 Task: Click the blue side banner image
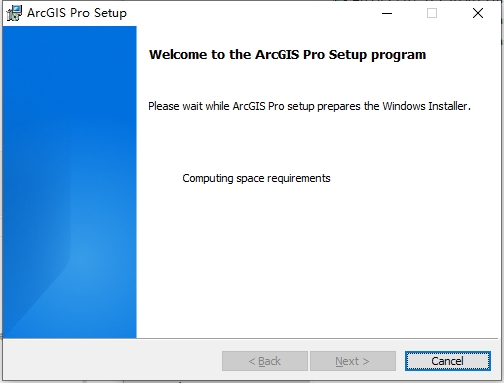point(70,182)
